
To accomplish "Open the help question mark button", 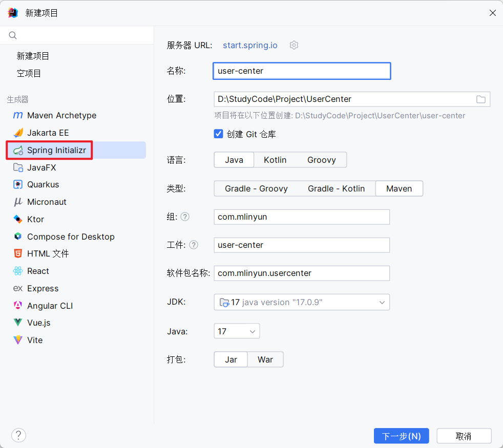I will 18,435.
